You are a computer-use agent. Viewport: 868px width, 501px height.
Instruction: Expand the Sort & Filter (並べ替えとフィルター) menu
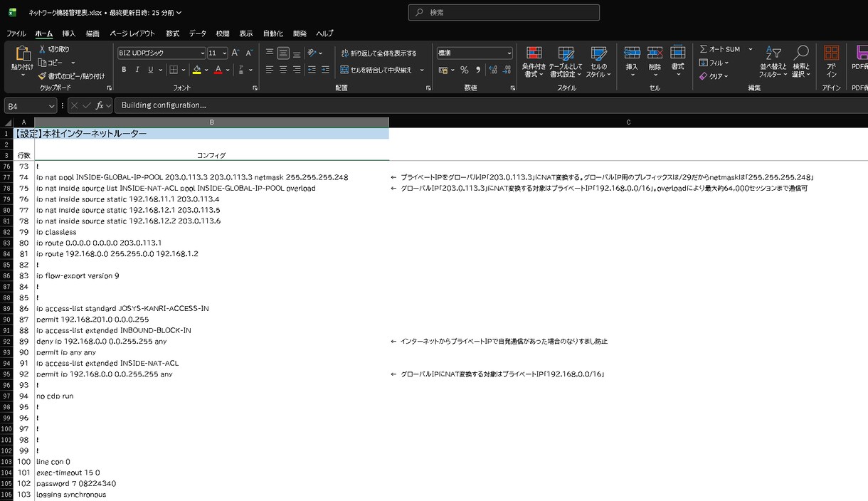point(773,61)
